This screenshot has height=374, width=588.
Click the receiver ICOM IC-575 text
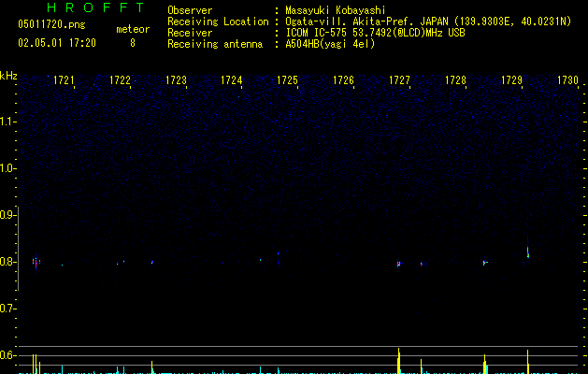[317, 33]
